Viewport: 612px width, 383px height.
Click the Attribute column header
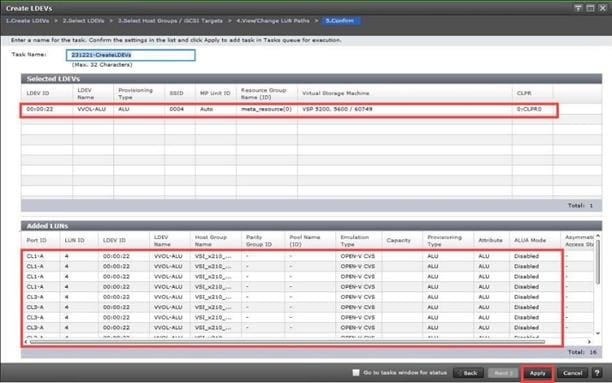point(490,240)
